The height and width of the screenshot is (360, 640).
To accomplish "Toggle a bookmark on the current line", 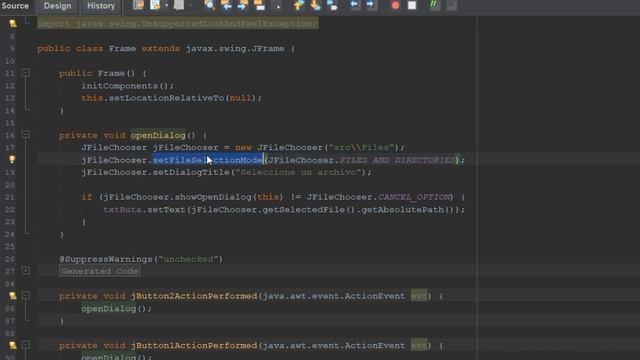I will click(x=333, y=5).
